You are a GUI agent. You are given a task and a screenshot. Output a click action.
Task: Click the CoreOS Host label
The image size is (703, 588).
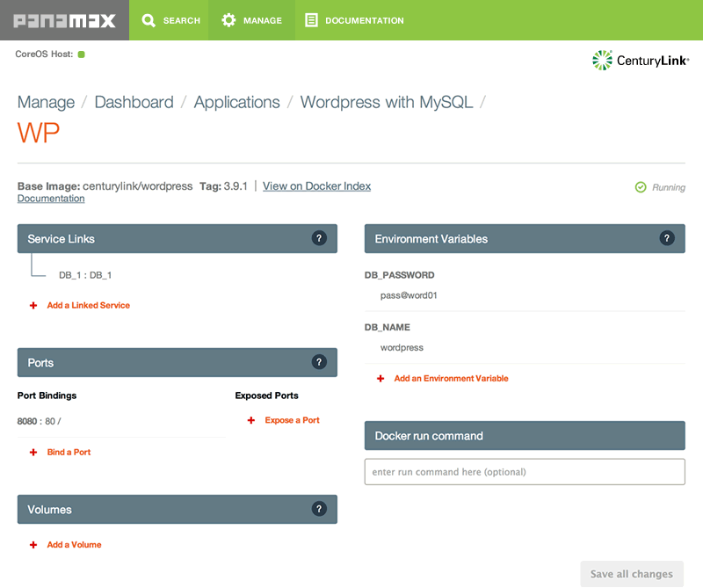[x=44, y=54]
